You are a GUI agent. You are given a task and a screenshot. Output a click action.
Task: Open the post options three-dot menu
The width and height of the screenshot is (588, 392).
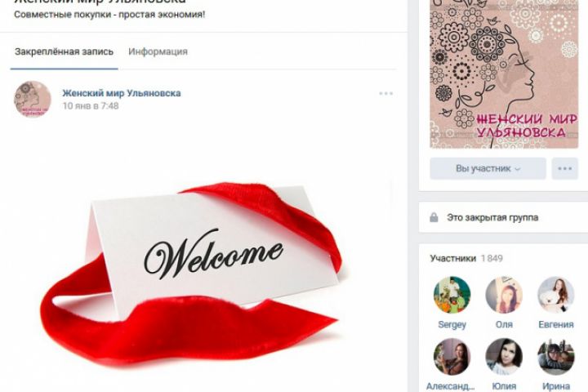pos(385,93)
